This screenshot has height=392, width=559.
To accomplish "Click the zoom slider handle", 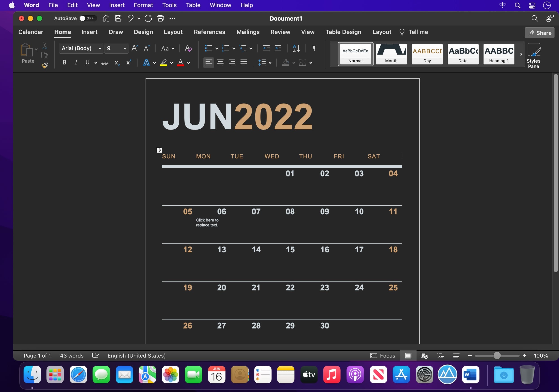I will tap(497, 356).
